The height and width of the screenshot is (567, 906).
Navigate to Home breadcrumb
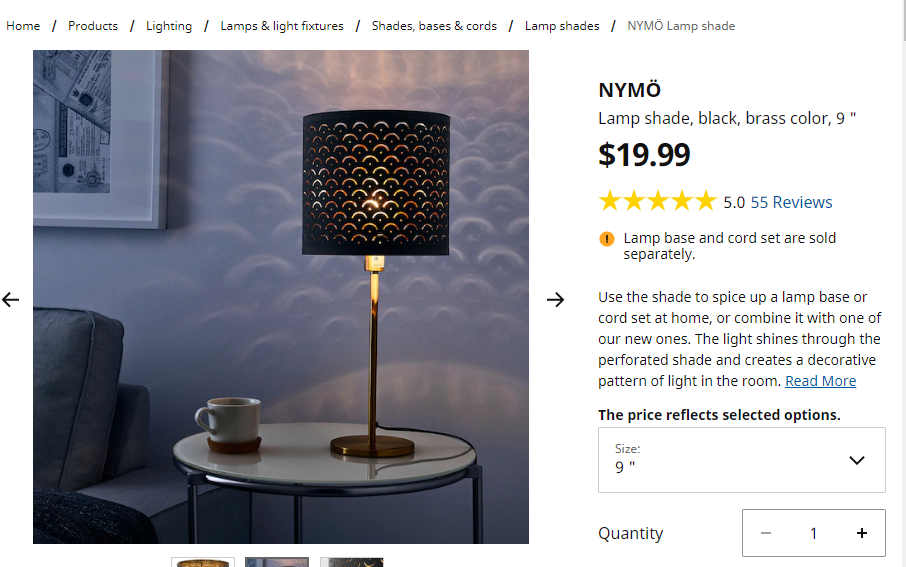tap(23, 26)
